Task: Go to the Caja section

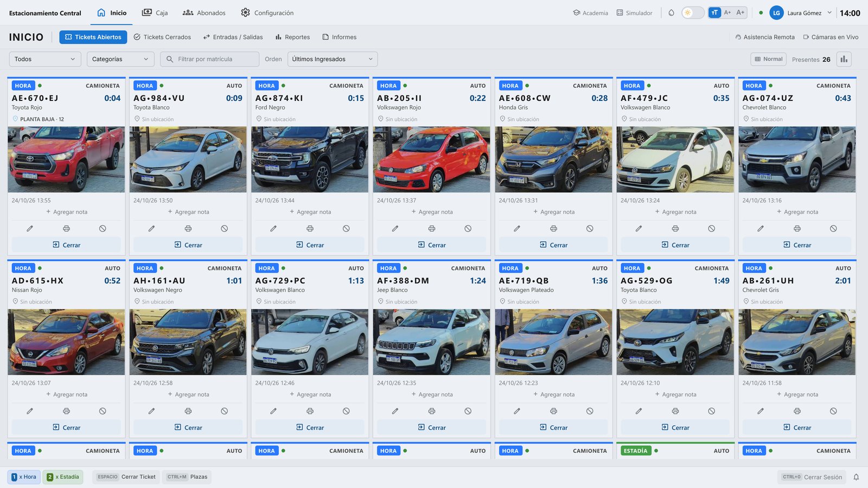Action: [x=155, y=13]
